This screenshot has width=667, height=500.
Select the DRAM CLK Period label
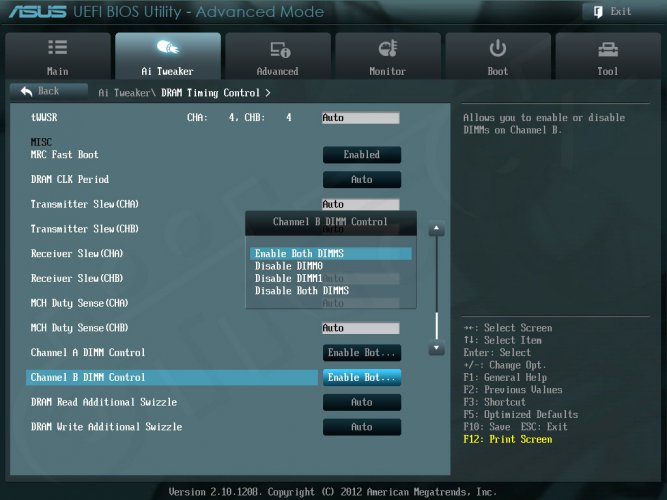(69, 180)
